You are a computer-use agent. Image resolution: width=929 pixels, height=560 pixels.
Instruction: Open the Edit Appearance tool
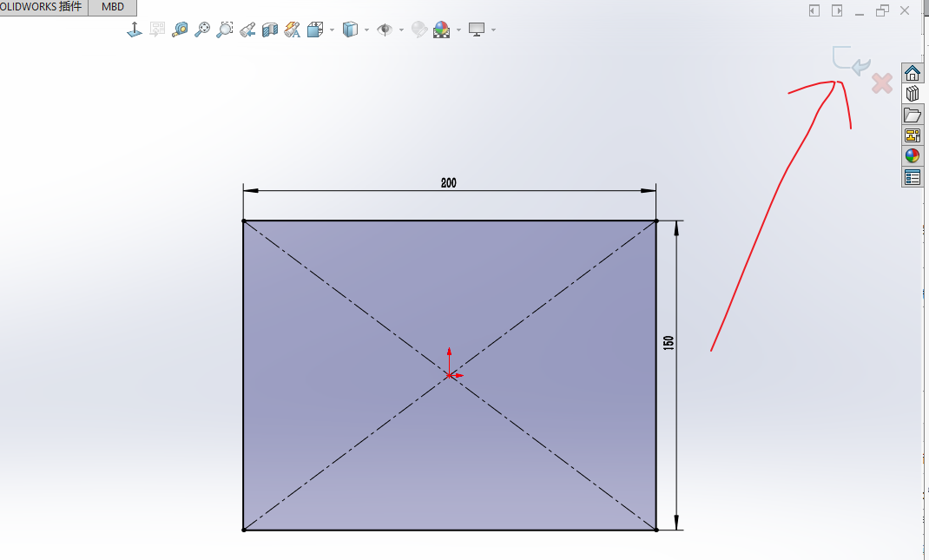coord(418,29)
